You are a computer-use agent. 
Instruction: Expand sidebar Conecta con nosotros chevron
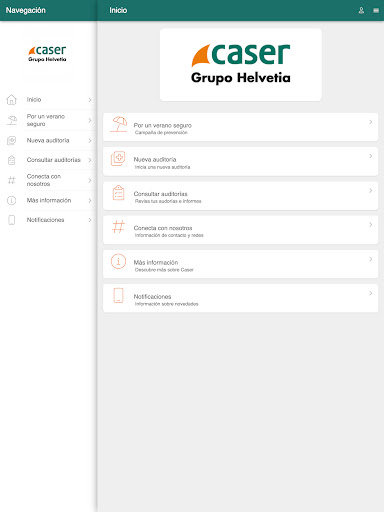click(90, 180)
